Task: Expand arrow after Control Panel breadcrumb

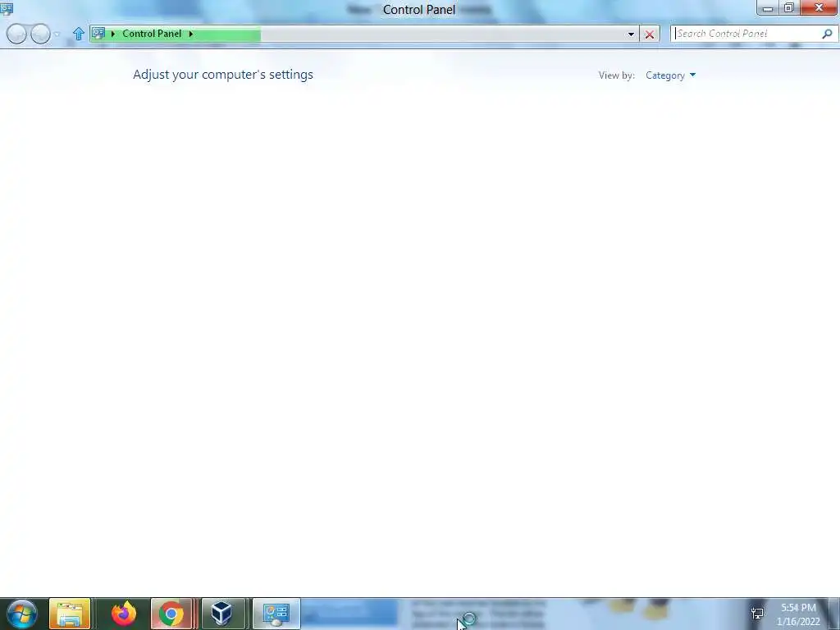Action: [x=190, y=34]
